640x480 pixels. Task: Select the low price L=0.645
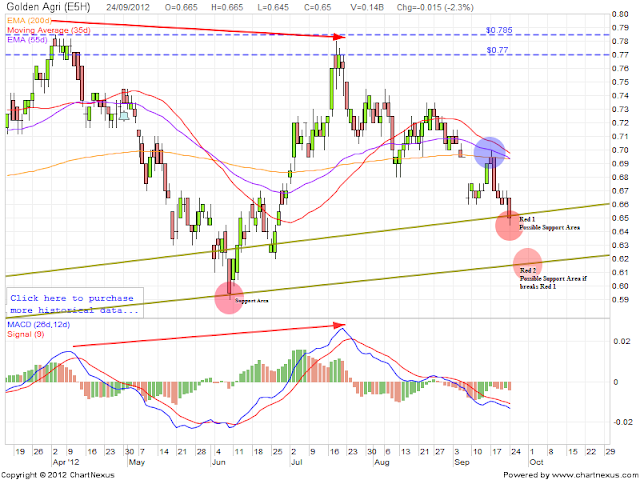(x=272, y=7)
